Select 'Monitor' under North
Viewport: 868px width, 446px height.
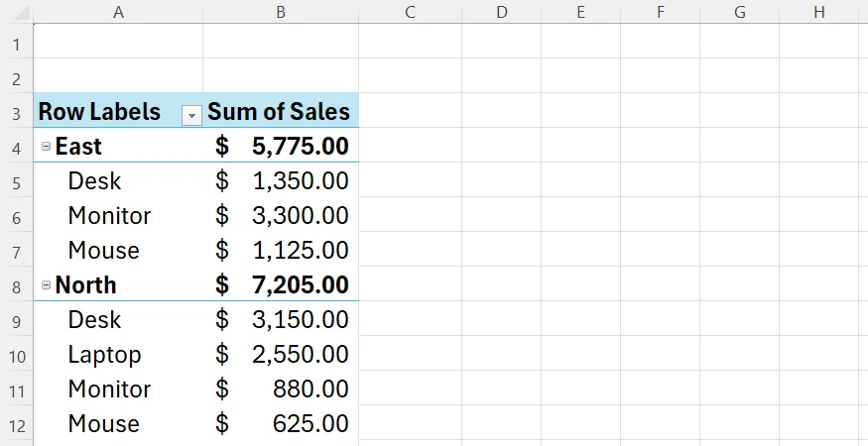[118, 389]
